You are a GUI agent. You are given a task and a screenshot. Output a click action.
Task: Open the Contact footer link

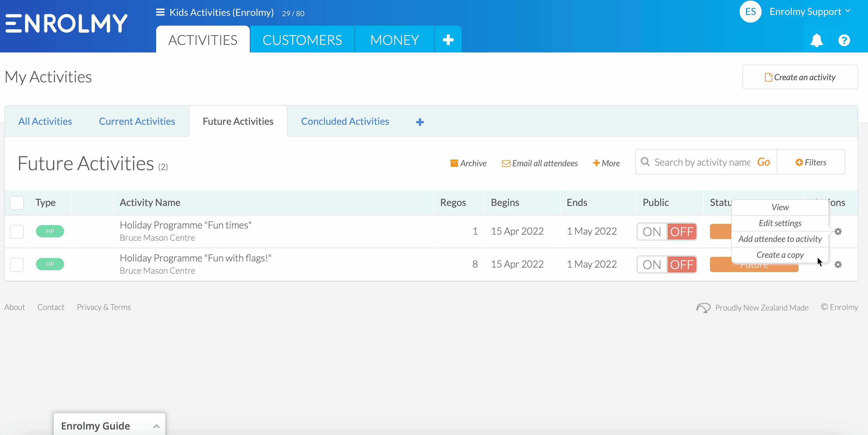51,307
